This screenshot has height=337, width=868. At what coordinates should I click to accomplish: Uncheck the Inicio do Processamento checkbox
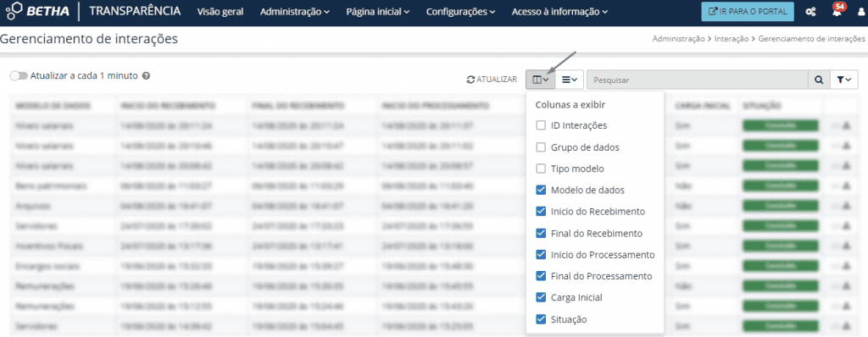pos(541,255)
